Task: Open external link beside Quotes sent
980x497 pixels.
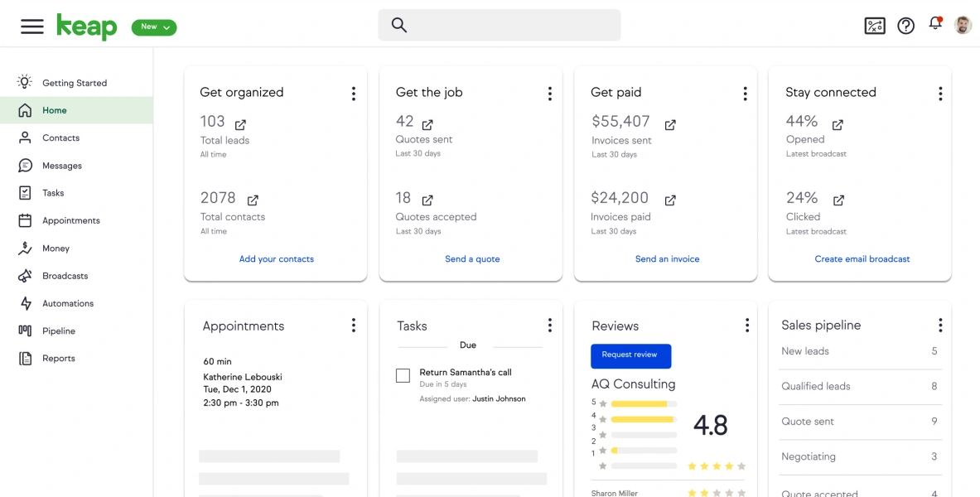Action: point(427,125)
